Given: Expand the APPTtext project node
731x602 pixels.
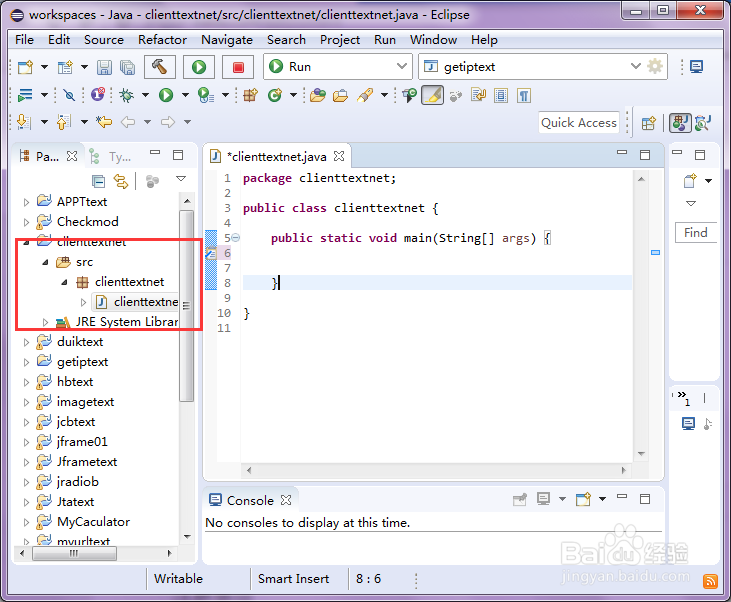Looking at the screenshot, I should click(x=26, y=202).
